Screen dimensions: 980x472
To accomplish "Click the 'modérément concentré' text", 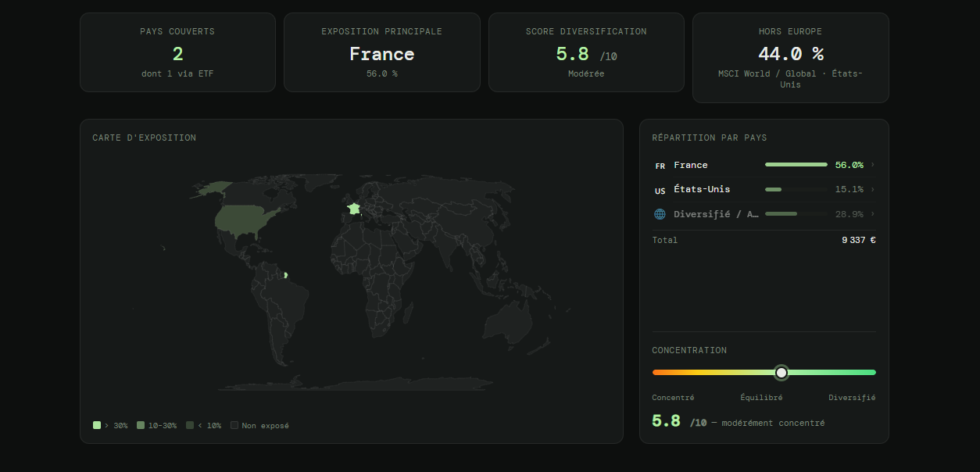I will click(x=772, y=423).
